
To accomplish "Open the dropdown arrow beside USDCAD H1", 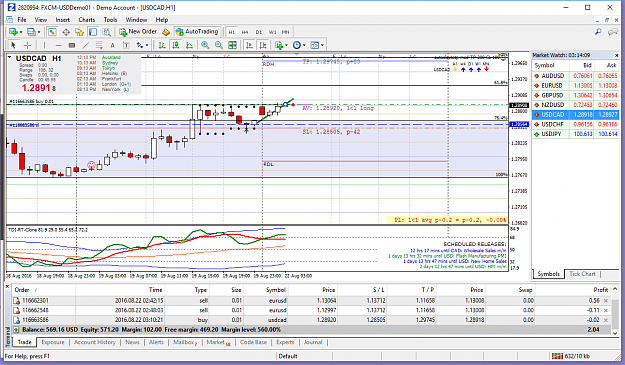I will point(10,58).
